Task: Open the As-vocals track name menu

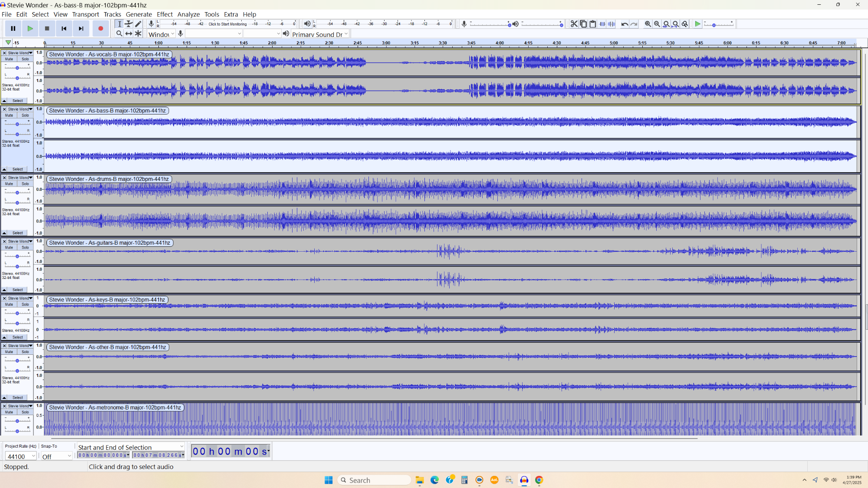Action: [20, 53]
